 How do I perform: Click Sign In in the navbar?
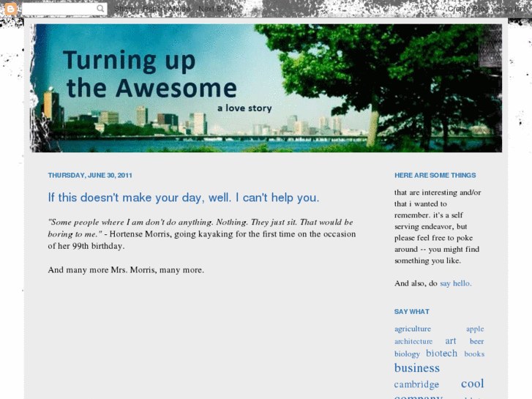click(509, 9)
